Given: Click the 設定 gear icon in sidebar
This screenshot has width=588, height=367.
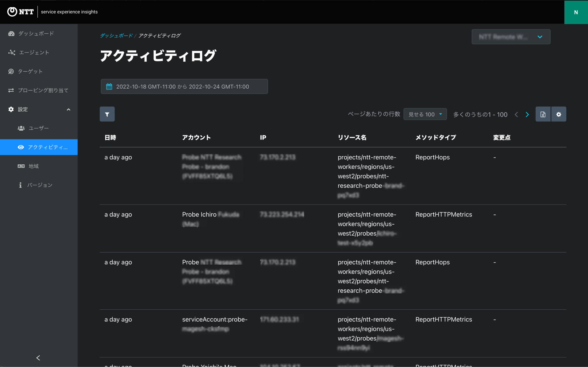Looking at the screenshot, I should (x=11, y=109).
